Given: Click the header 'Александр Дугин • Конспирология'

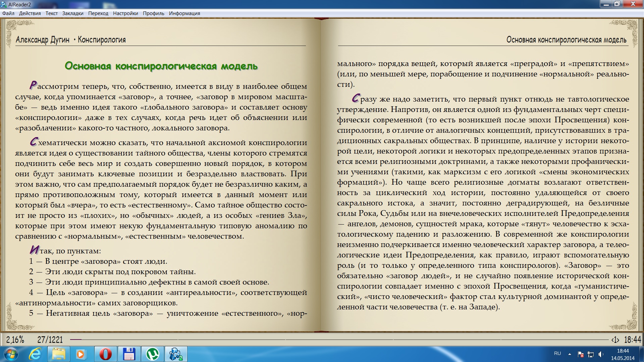Looking at the screenshot, I should pos(71,40).
